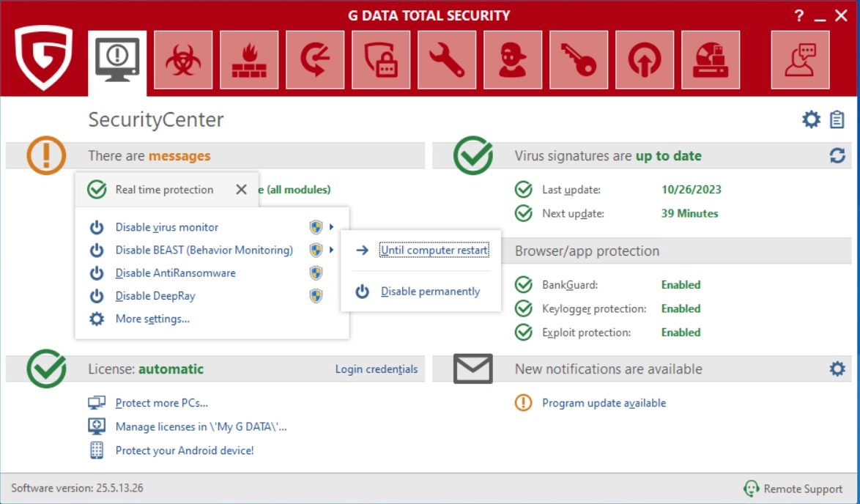Expand the Disable virus monitor submenu arrow
This screenshot has height=504, width=860.
click(331, 226)
